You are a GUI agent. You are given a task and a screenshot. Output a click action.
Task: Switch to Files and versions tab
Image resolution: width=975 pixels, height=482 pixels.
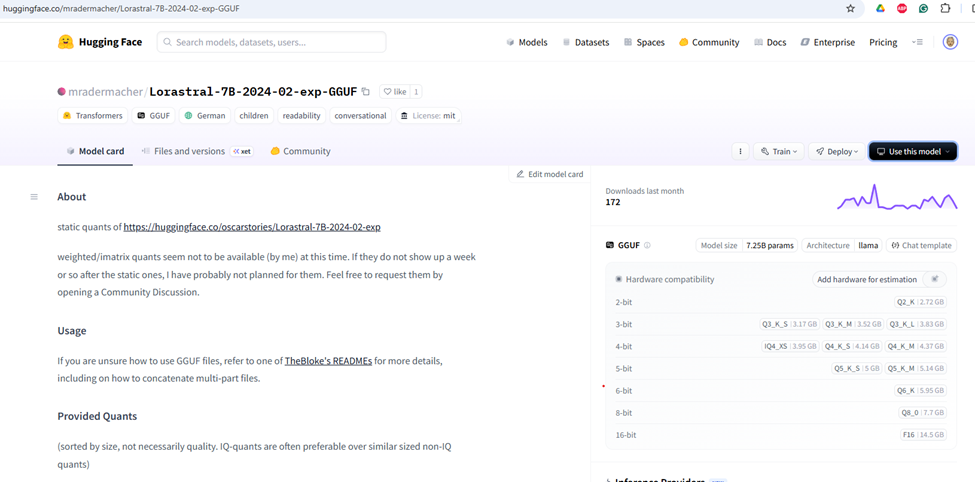188,151
